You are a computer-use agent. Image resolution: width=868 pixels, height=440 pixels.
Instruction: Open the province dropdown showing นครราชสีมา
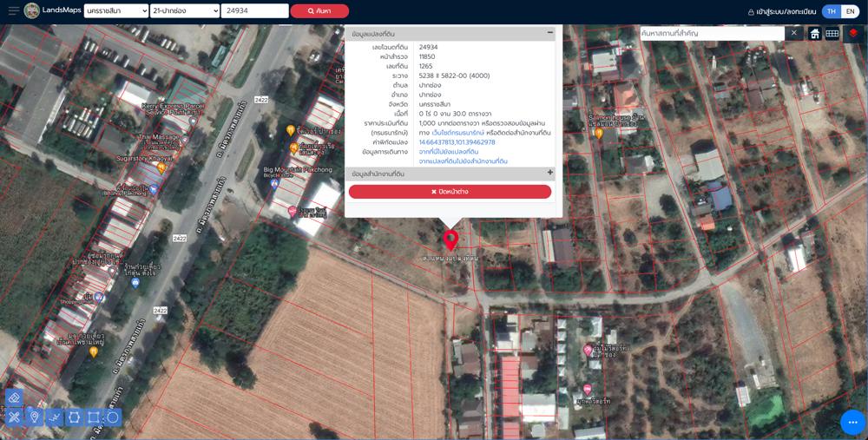pyautogui.click(x=116, y=11)
